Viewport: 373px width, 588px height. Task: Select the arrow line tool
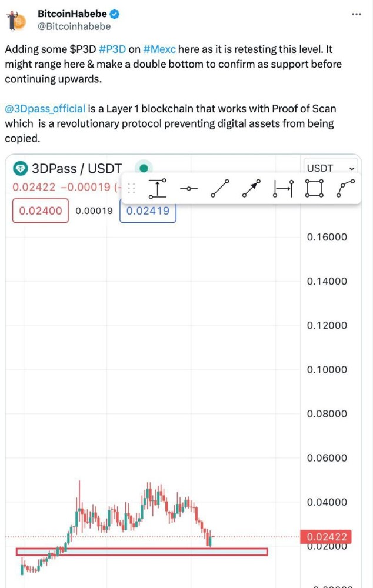coord(251,188)
